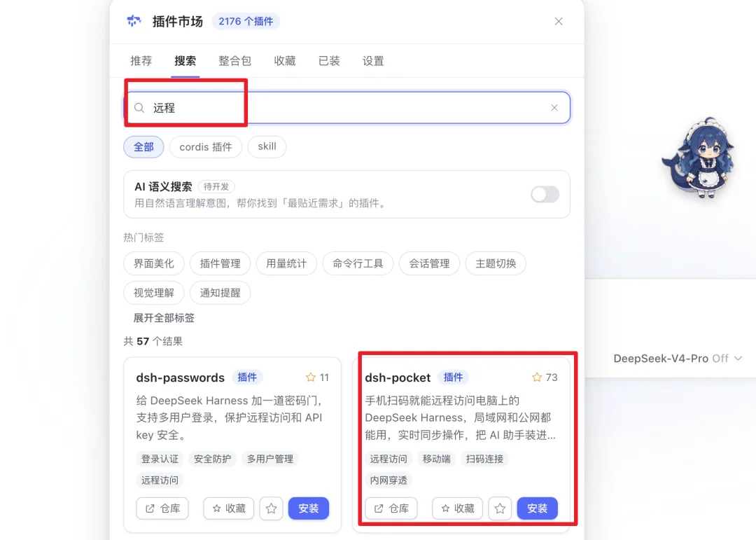The height and width of the screenshot is (540, 756).
Task: Star the dsh-pocket plugin icon button
Action: click(500, 508)
